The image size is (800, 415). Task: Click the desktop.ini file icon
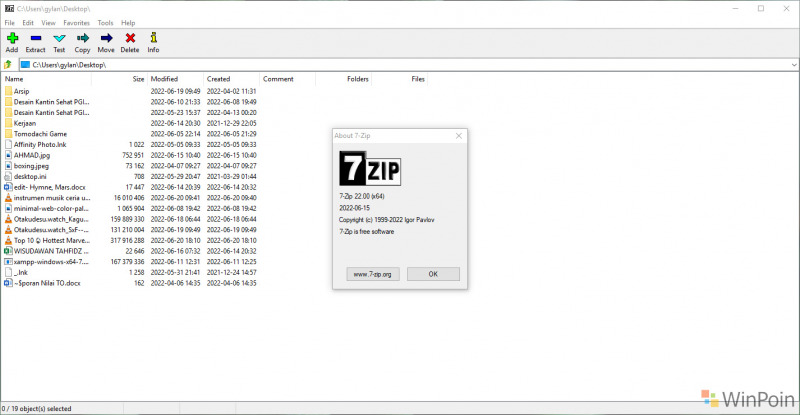(8, 177)
